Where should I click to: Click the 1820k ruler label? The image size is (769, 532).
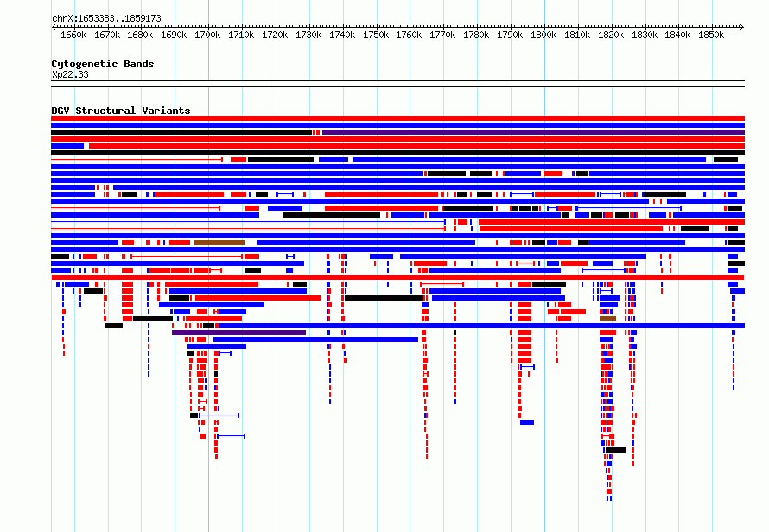(x=611, y=35)
